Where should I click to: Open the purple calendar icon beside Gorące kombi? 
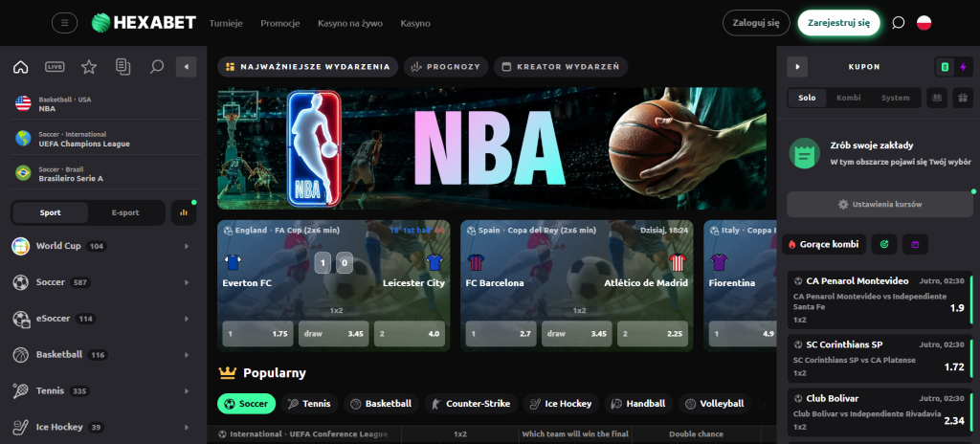point(915,245)
